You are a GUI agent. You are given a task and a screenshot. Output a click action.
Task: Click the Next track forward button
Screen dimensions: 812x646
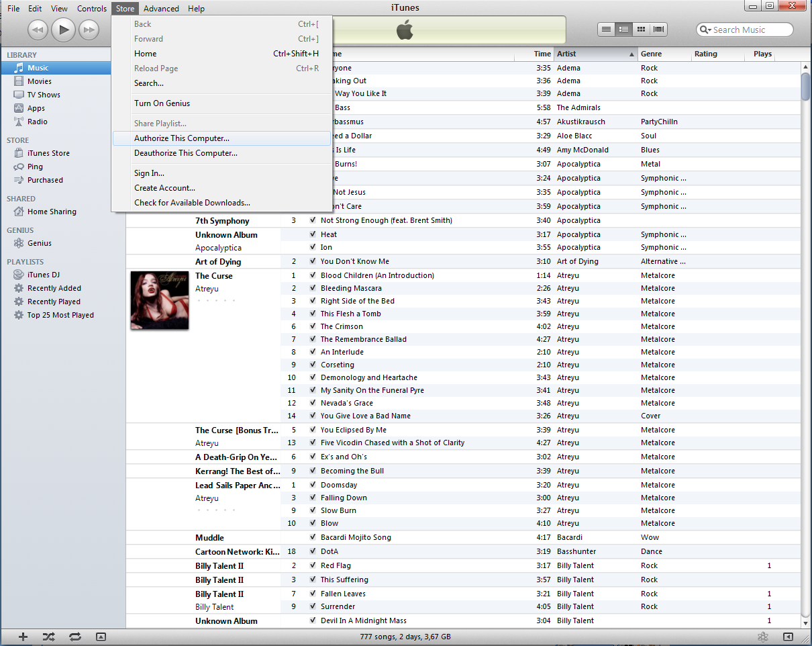[x=89, y=29]
